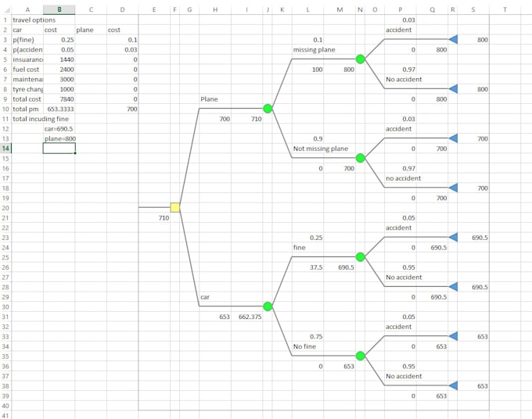Screen dimensions: 532x419
Task: Click the yellow decision node square
Action: 175,207
